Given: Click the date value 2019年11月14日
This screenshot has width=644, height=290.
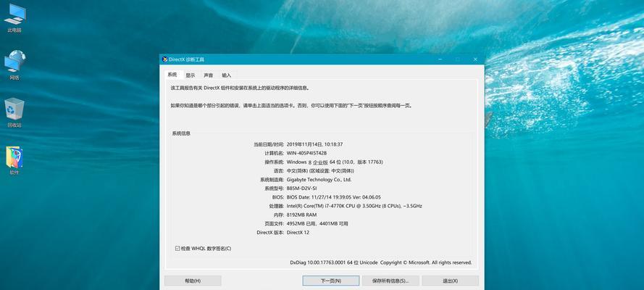Looking at the screenshot, I should [304, 144].
